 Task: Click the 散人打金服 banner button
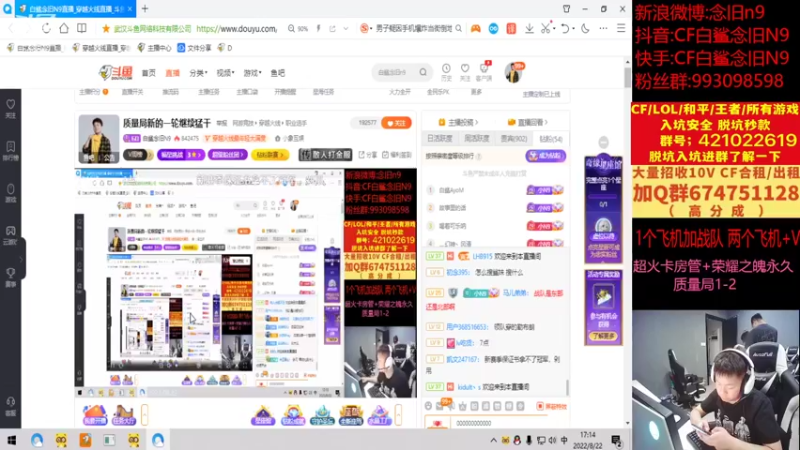[326, 155]
